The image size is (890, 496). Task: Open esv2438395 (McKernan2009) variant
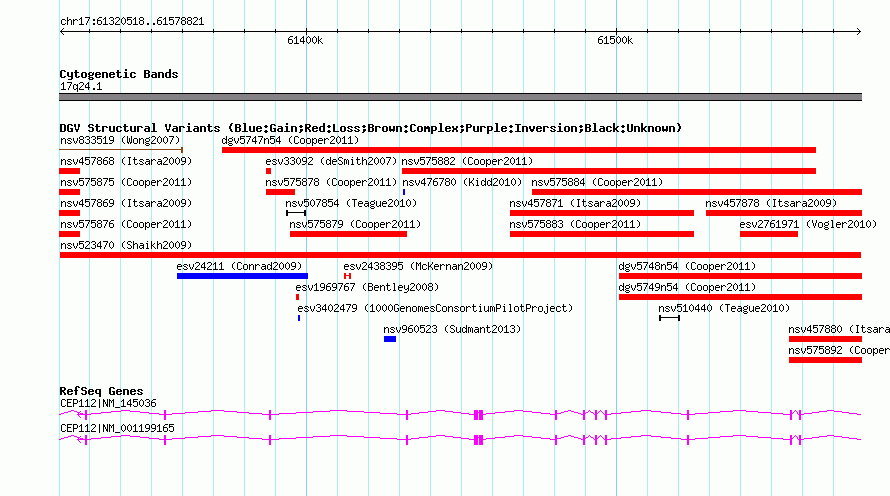point(418,266)
